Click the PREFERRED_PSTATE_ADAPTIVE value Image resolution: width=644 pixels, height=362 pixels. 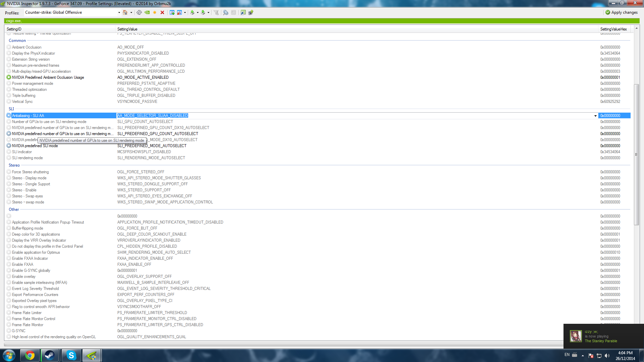(146, 83)
